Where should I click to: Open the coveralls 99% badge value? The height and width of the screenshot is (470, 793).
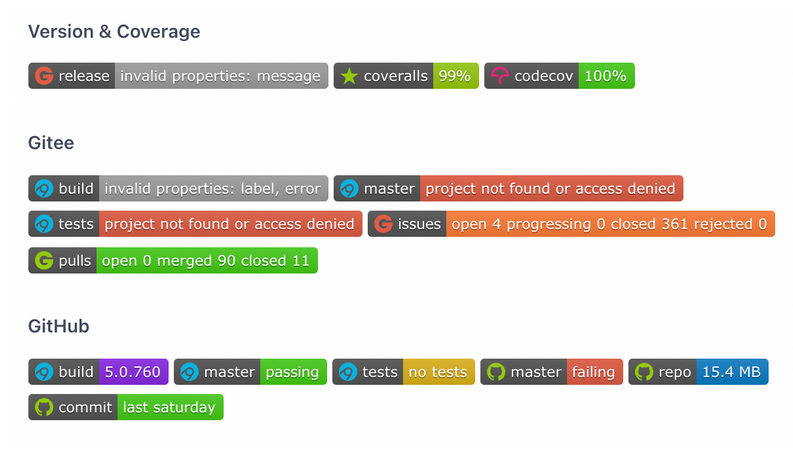454,76
